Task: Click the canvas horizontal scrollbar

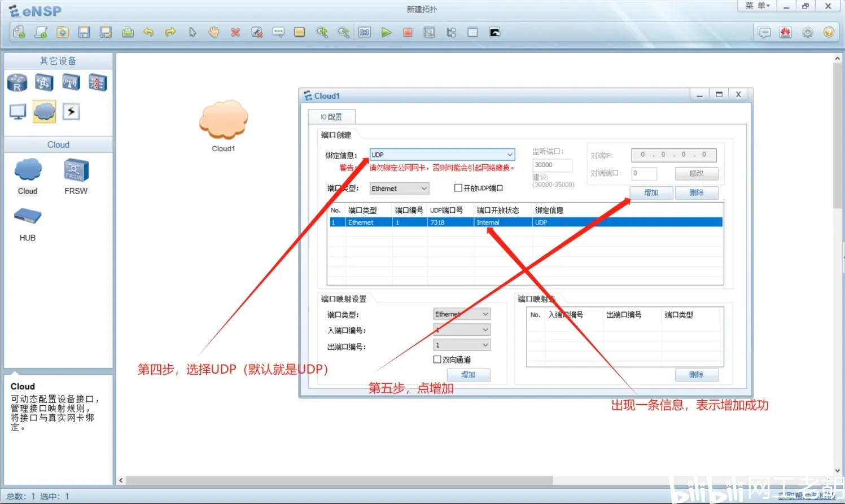Action: pyautogui.click(x=339, y=480)
